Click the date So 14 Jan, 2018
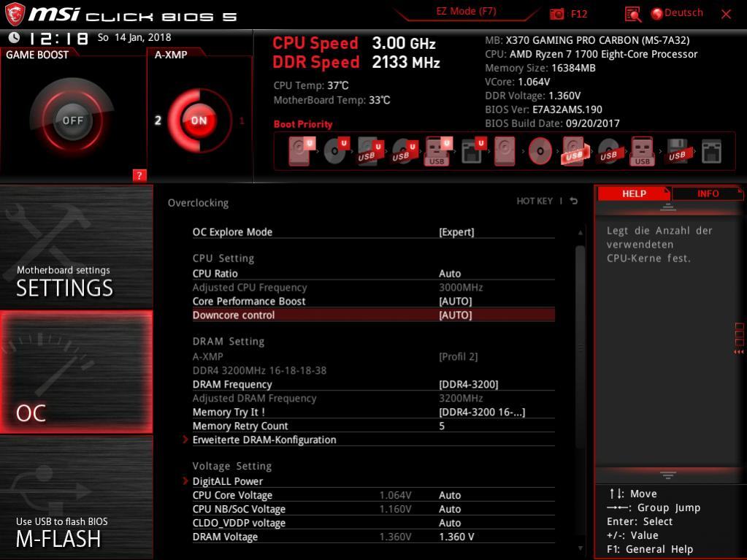747x560 pixels. [x=134, y=38]
